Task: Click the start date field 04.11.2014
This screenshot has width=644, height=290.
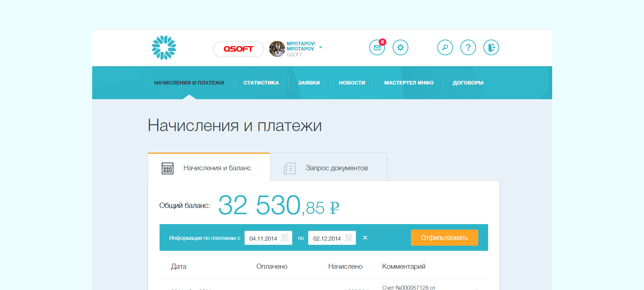Action: click(268, 238)
